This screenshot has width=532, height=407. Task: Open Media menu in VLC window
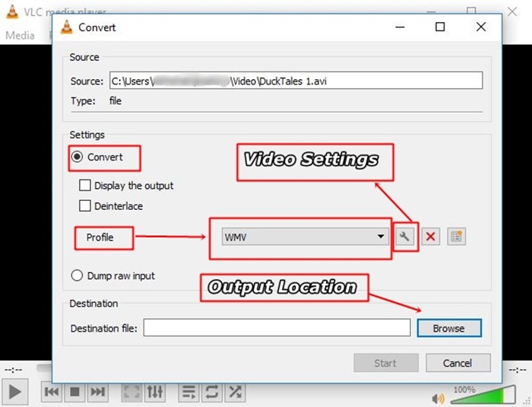(x=20, y=35)
